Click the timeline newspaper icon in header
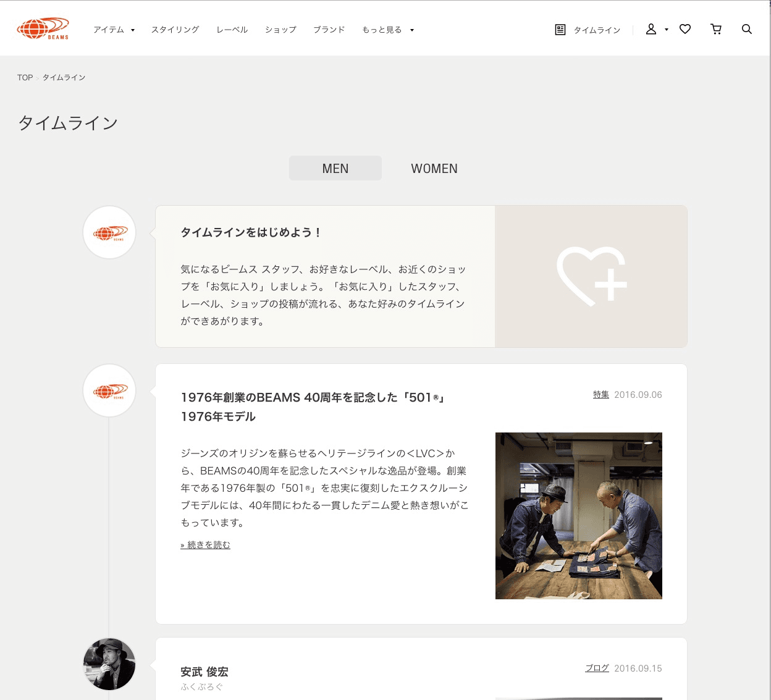Viewport: 771px width, 700px height. click(560, 30)
